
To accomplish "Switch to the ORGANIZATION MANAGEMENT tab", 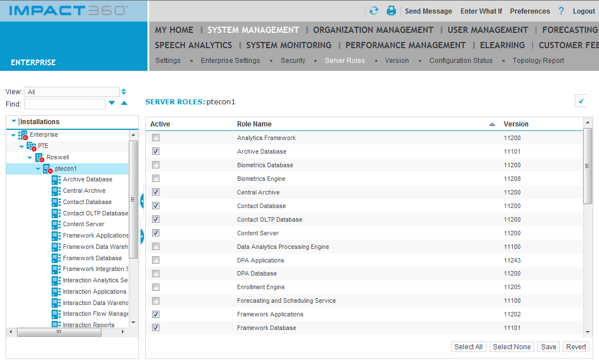I will (x=373, y=30).
